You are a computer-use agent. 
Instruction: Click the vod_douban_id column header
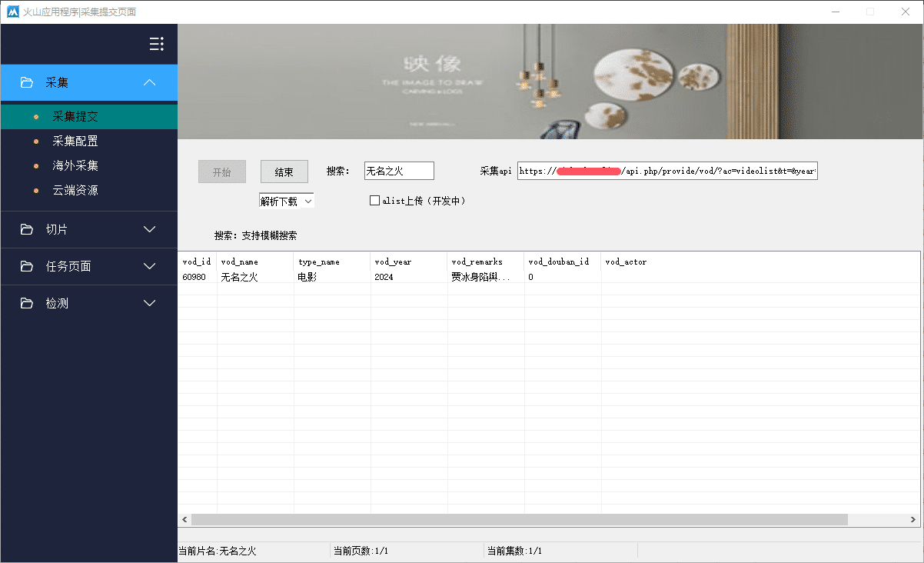563,262
